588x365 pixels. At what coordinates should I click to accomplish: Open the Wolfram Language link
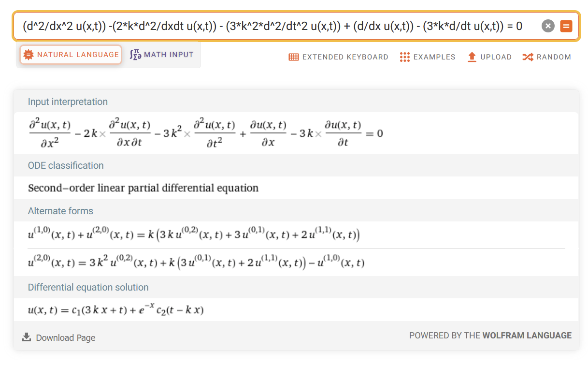[x=527, y=336]
